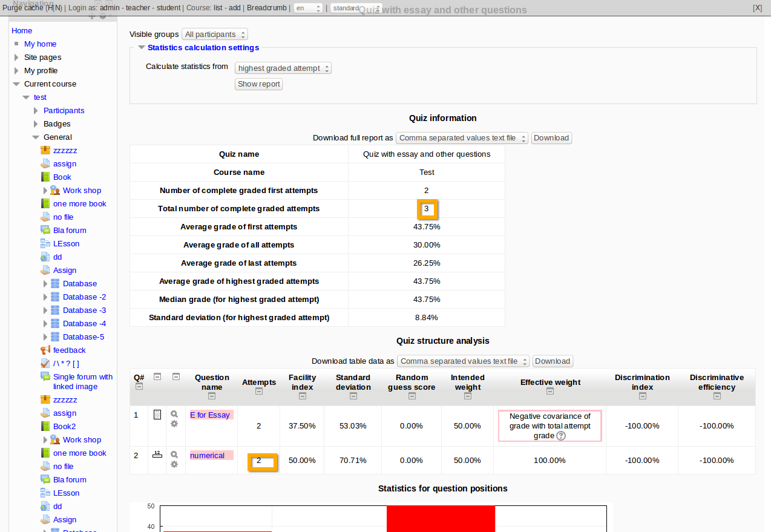Preview the E for Essay question via magnifier icon

(x=174, y=414)
